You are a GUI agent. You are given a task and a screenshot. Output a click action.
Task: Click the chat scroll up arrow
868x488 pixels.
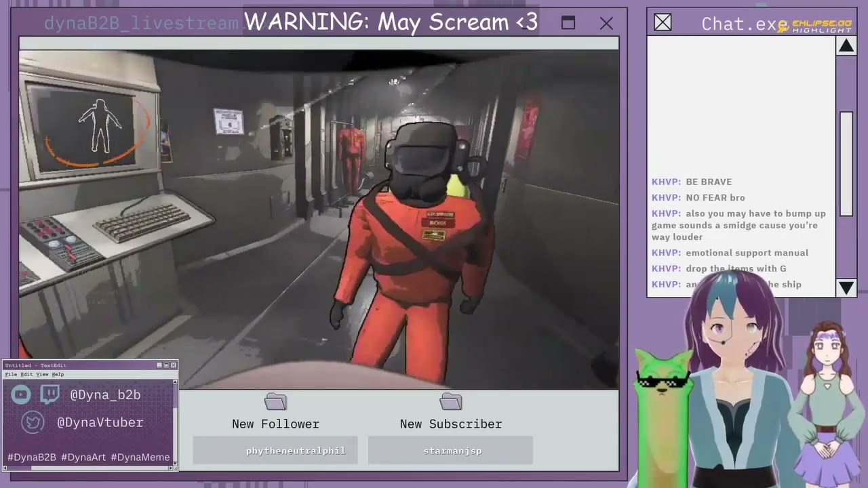click(846, 46)
